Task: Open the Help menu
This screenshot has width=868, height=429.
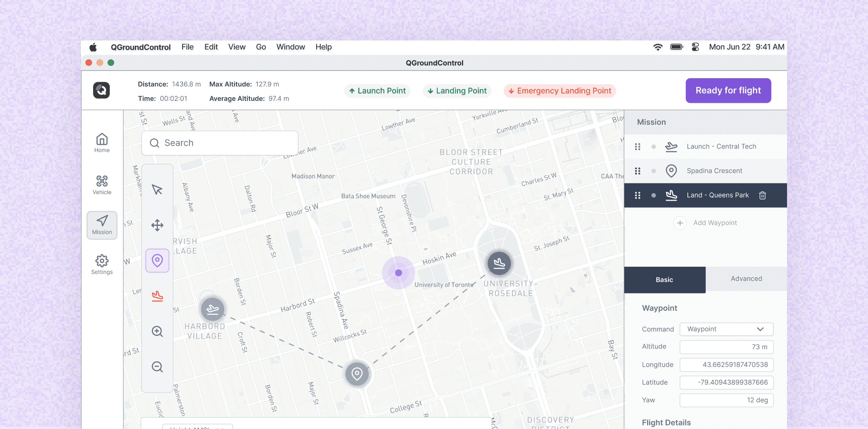Action: [x=323, y=47]
